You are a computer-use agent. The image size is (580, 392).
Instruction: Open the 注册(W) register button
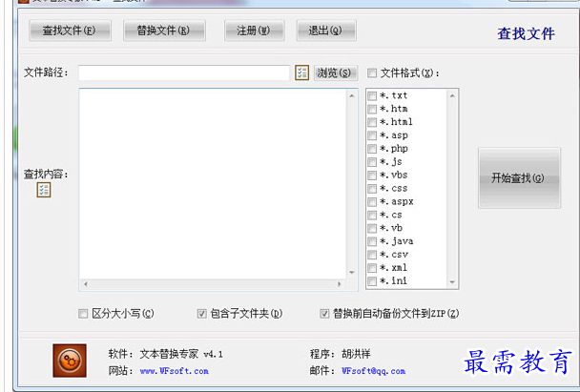click(x=254, y=31)
